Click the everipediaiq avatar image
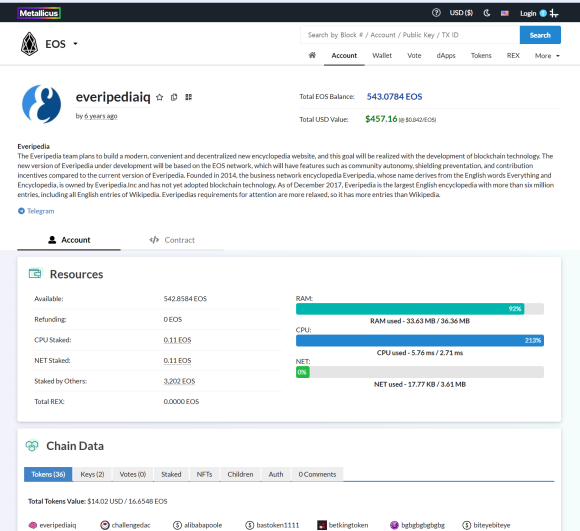Image resolution: width=580 pixels, height=531 pixels. [41, 104]
